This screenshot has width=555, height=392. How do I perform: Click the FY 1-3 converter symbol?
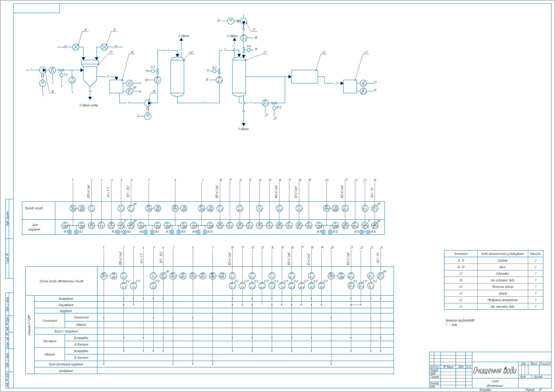tap(124, 286)
